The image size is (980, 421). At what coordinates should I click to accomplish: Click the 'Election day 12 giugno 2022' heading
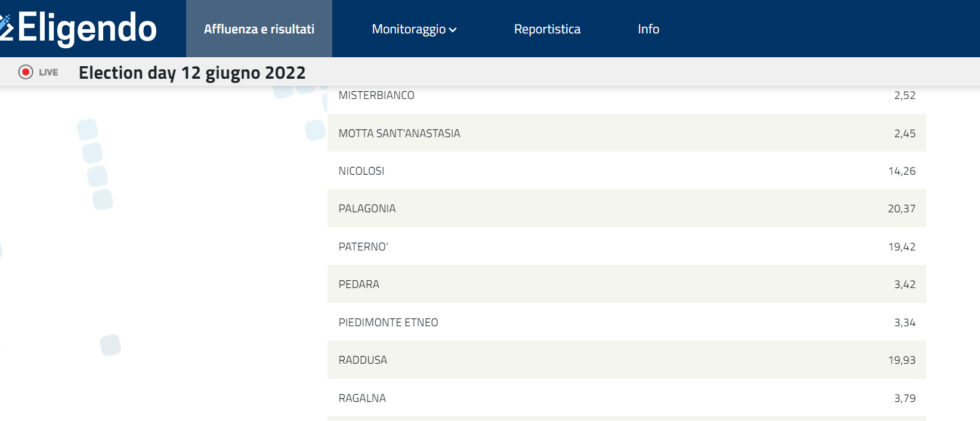coord(192,72)
